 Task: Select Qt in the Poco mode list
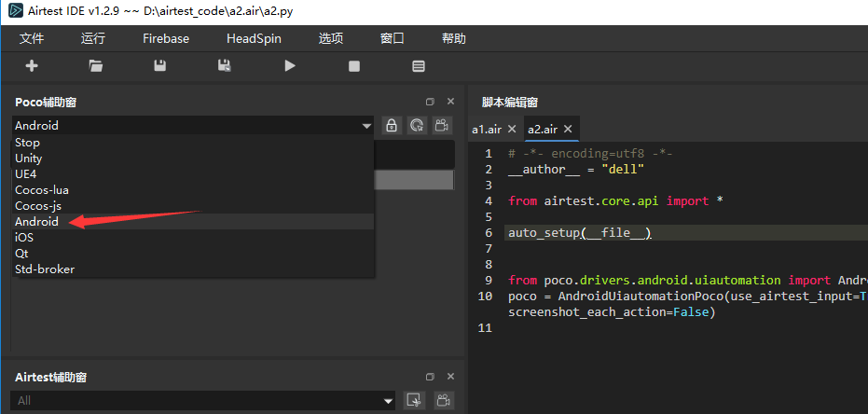coord(193,254)
